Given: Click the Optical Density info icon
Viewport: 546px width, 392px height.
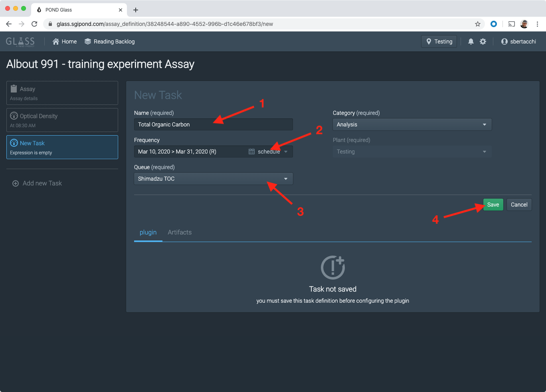Looking at the screenshot, I should tap(15, 116).
